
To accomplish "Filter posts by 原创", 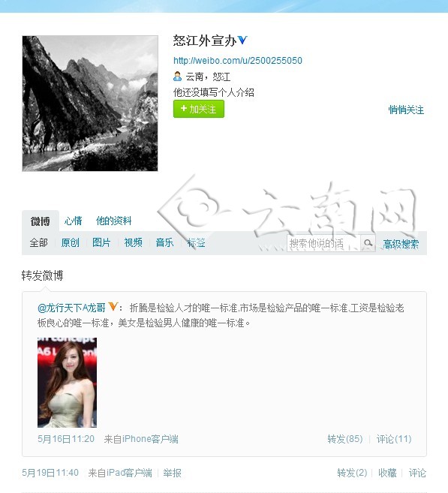I will (x=70, y=242).
